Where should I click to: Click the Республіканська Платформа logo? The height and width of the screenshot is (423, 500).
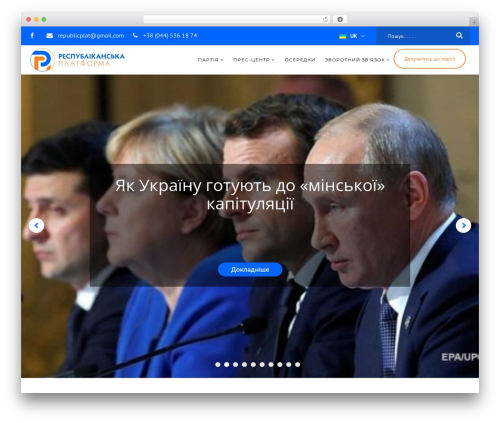tap(77, 60)
